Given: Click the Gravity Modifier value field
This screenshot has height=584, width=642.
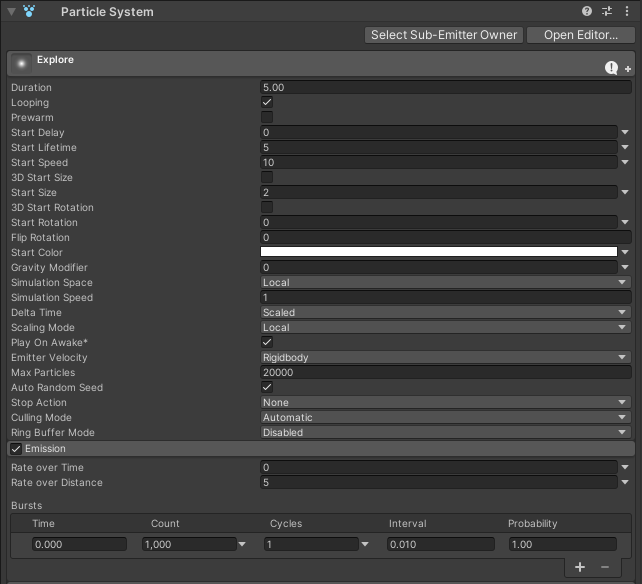Looking at the screenshot, I should 439,267.
